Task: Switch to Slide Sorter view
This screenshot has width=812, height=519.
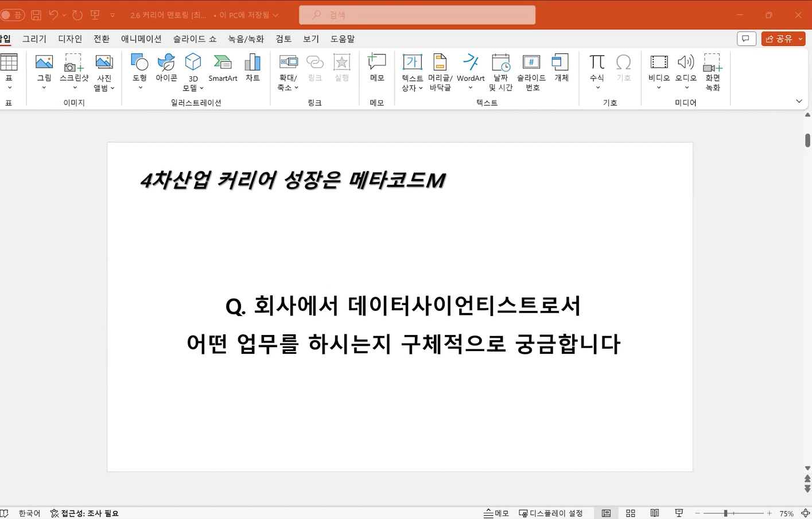Action: point(631,513)
